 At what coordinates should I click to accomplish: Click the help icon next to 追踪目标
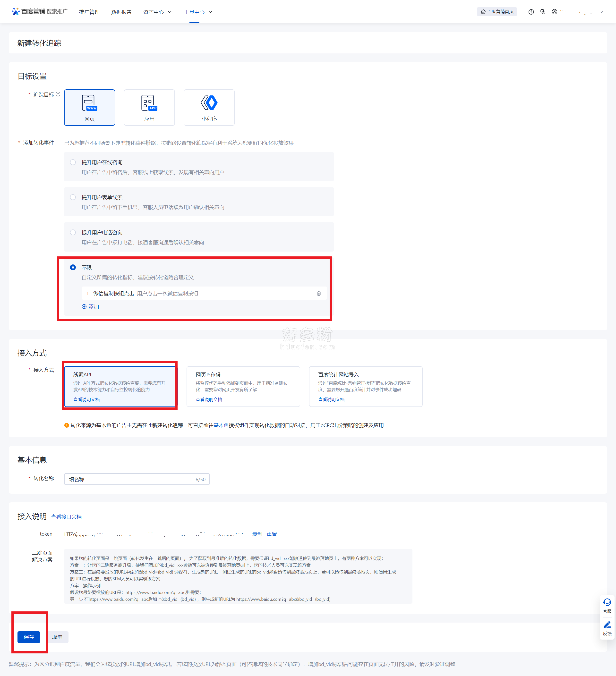(58, 94)
